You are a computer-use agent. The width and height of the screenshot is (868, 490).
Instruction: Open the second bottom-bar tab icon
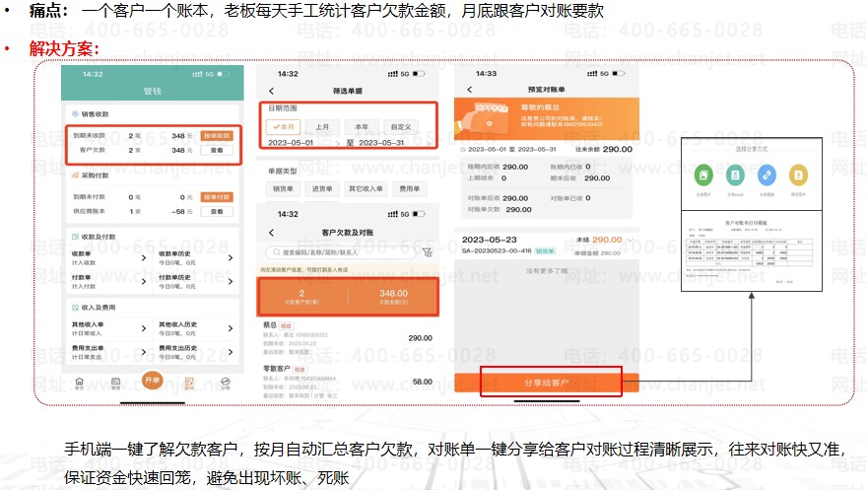pyautogui.click(x=115, y=382)
